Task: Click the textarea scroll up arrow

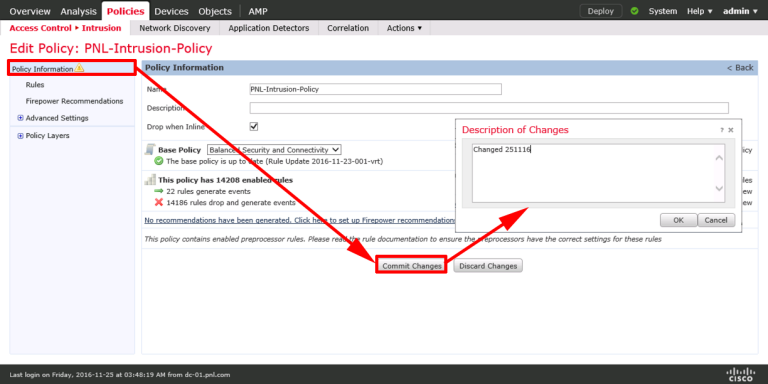Action: 719,158
